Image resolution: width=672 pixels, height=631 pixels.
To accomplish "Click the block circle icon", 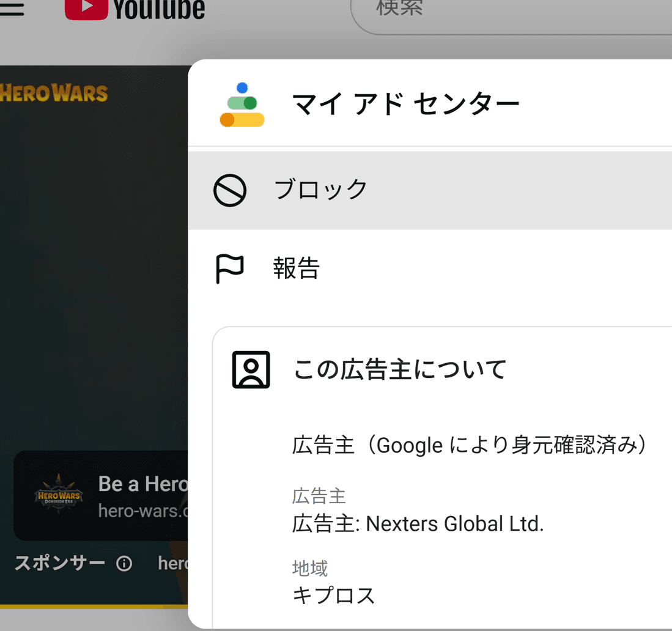I will tap(230, 190).
